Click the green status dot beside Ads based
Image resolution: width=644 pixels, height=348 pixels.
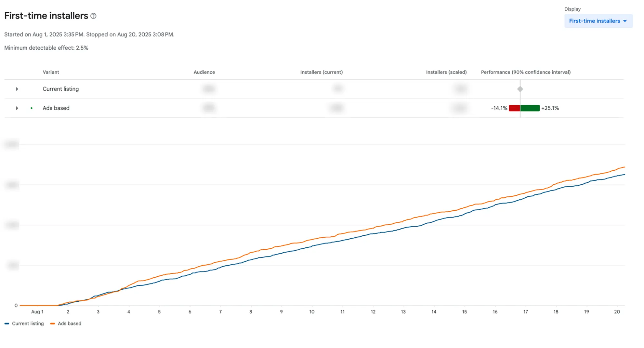tap(31, 108)
